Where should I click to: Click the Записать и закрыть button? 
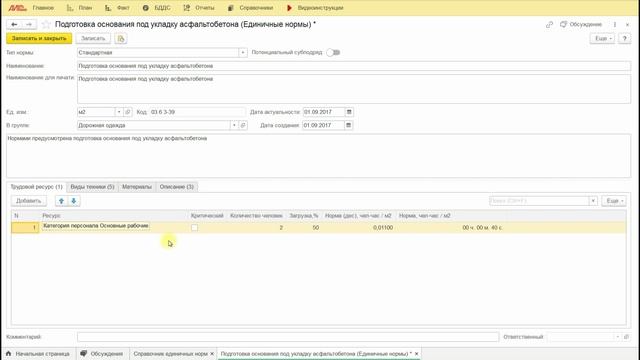39,38
